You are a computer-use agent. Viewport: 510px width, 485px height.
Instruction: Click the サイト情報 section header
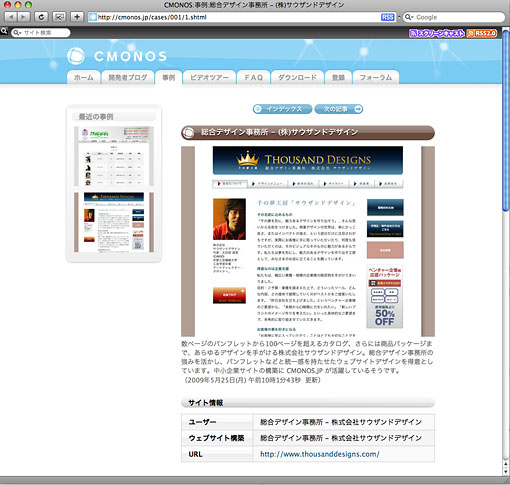pyautogui.click(x=308, y=403)
